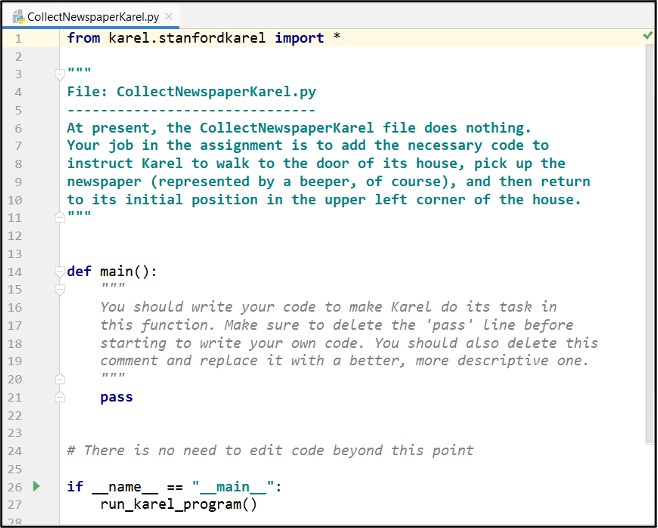Click fold end marker at line 11
The width and height of the screenshot is (658, 528).
pyautogui.click(x=60, y=217)
